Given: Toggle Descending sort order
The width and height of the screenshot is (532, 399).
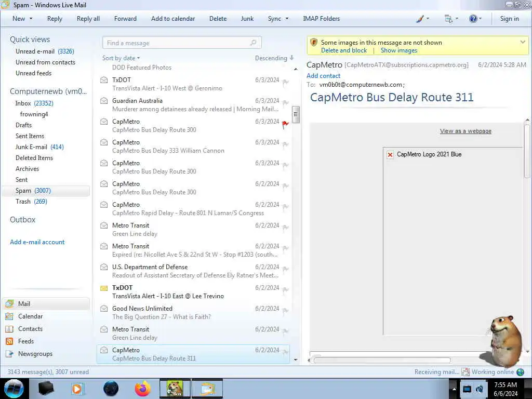Looking at the screenshot, I should click(274, 58).
